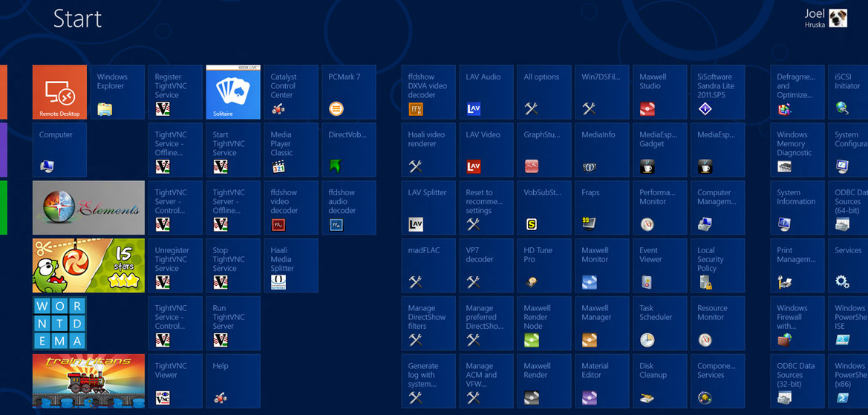Open Local Security Policy tile
868x415 pixels.
717,266
